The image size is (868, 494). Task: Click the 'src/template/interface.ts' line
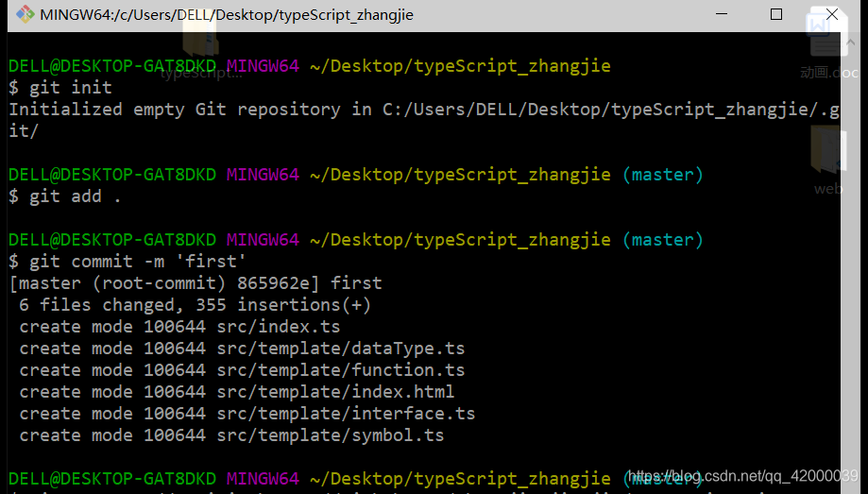(x=247, y=414)
